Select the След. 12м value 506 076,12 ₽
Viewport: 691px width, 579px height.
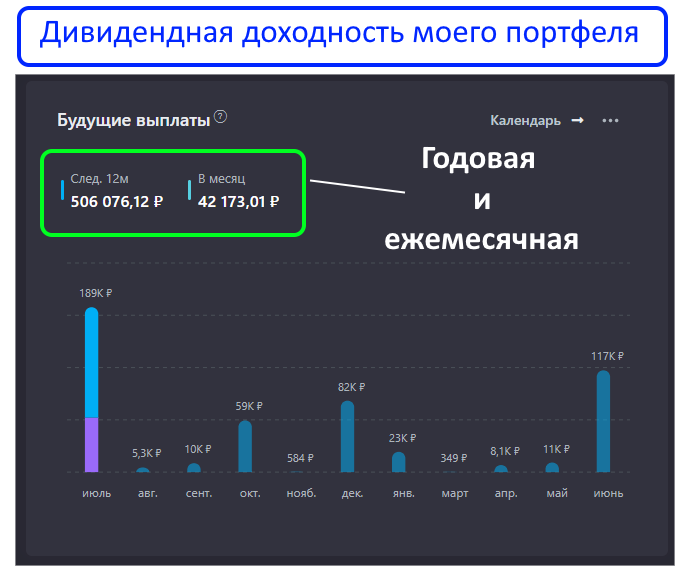coord(117,202)
